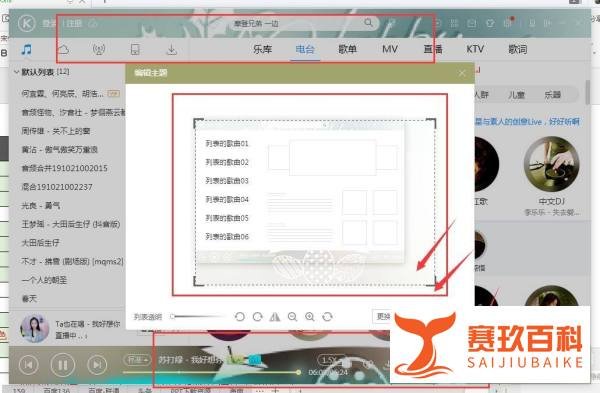Switch to the 歌词 tab
The image size is (600, 393).
point(518,49)
